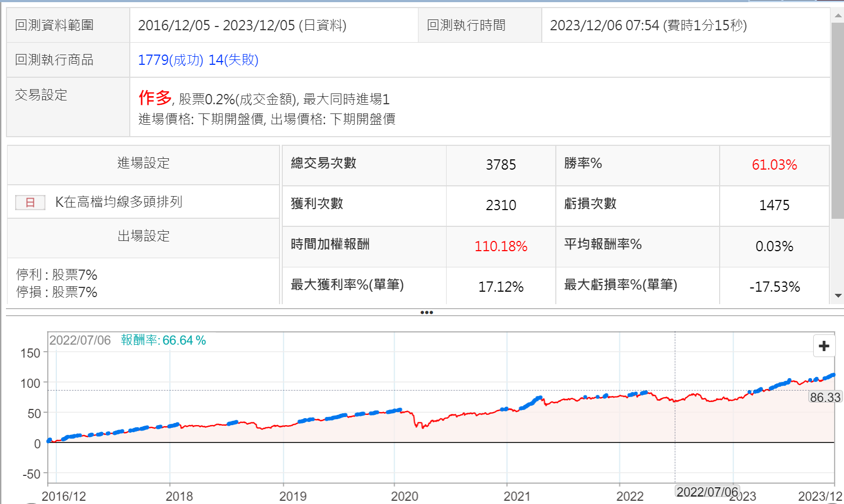This screenshot has height=504, width=844.
Task: Click the red 110.18% time-weighted return value
Action: tap(501, 246)
